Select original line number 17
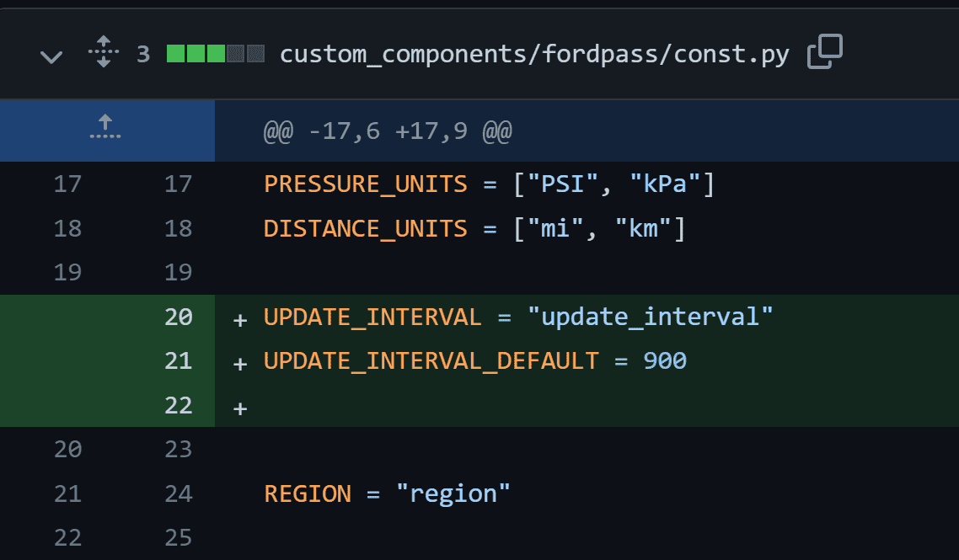This screenshot has width=959, height=560. [x=67, y=184]
